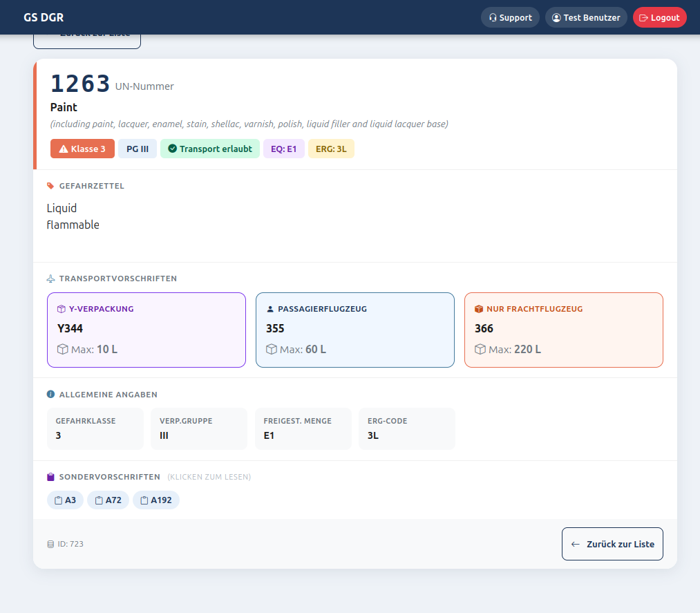The width and height of the screenshot is (700, 613).
Task: Click the clipboard icon in the A192 chip
Action: pyautogui.click(x=144, y=500)
